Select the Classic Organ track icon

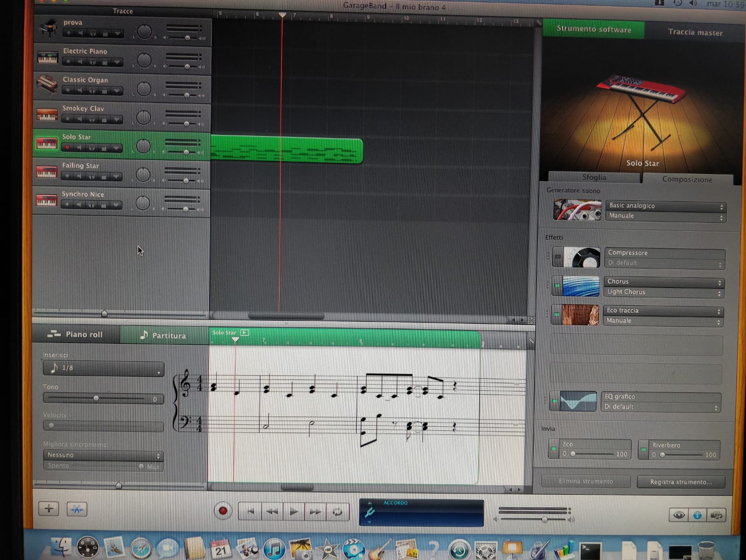click(47, 85)
